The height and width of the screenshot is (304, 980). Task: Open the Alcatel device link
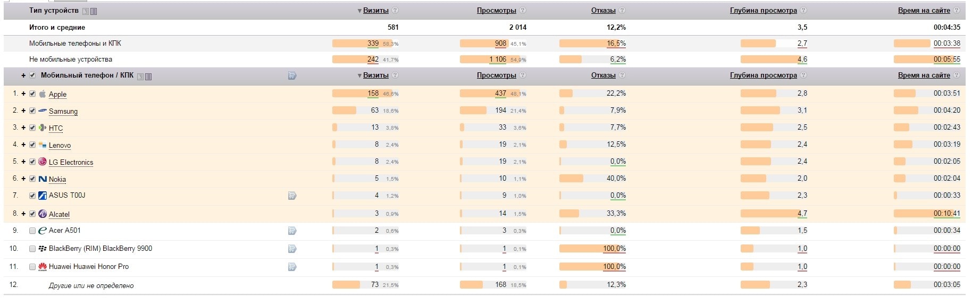(x=59, y=214)
